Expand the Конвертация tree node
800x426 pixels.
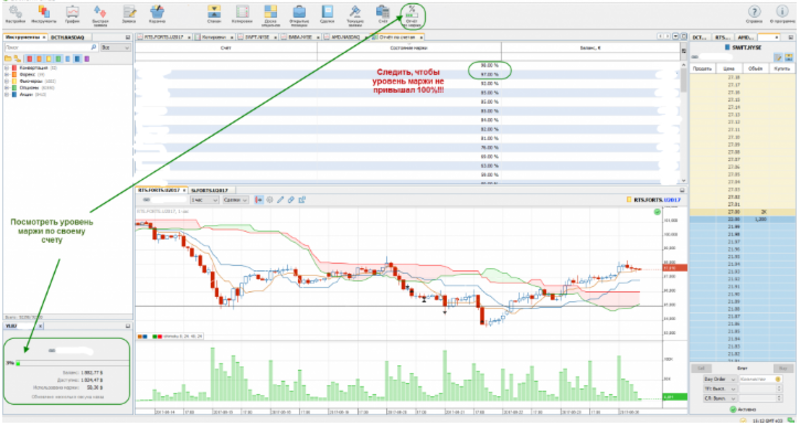point(6,68)
